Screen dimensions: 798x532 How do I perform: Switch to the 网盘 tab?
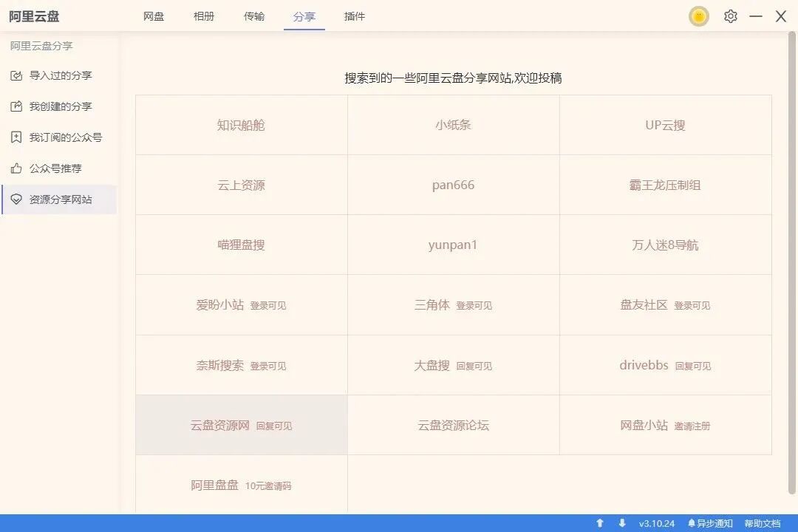click(154, 16)
